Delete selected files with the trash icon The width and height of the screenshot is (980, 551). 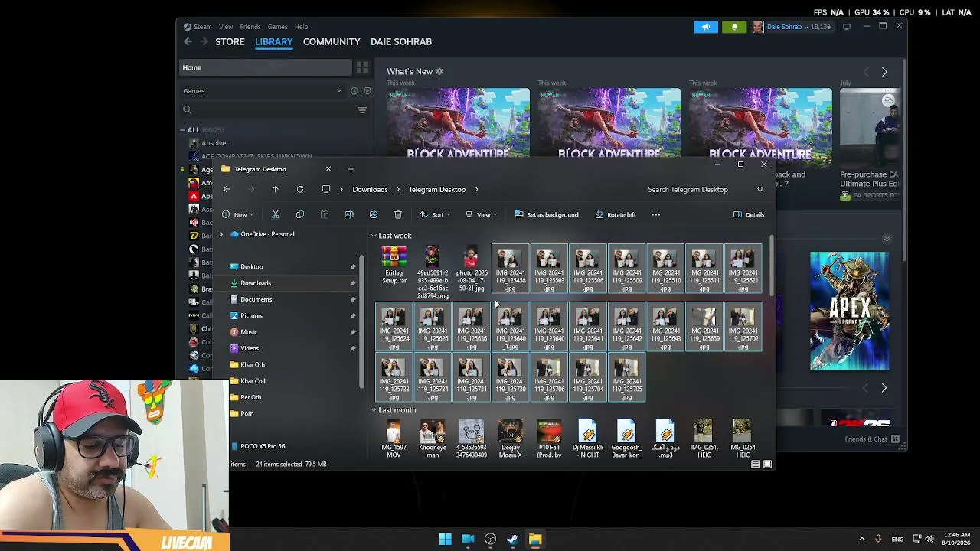tap(398, 214)
